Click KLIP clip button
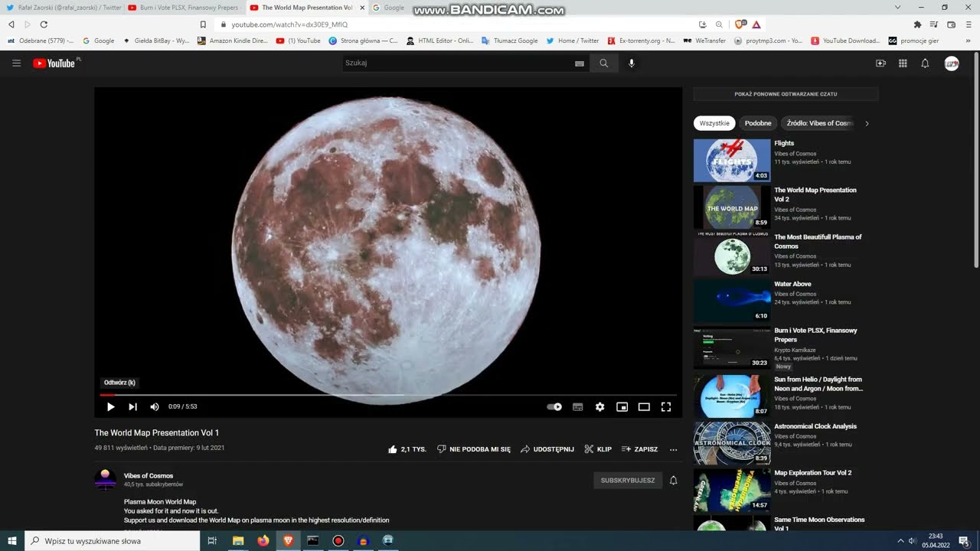 598,449
